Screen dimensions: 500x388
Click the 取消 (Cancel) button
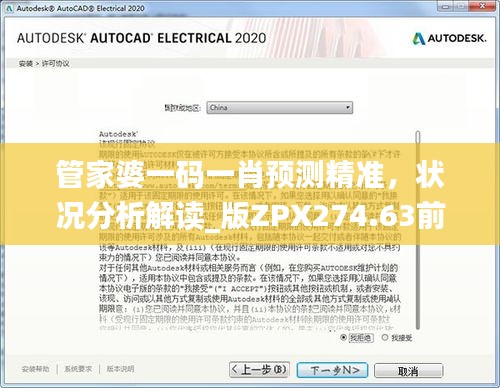408,371
